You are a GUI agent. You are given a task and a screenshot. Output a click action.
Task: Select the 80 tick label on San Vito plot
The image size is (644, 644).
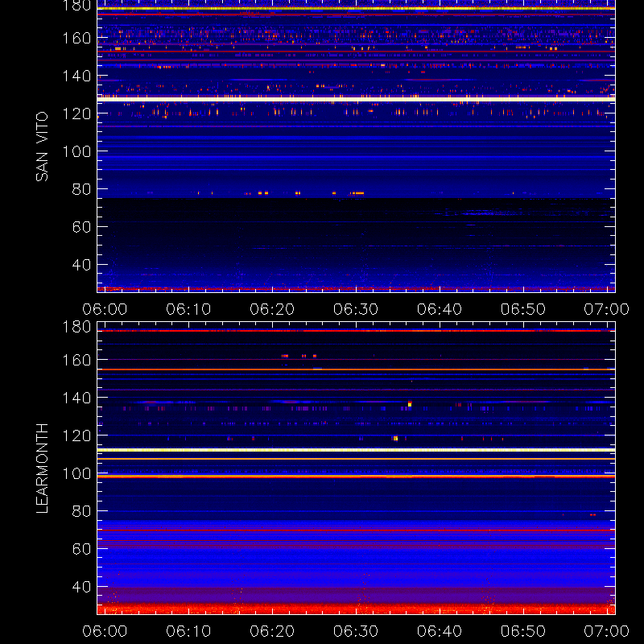click(81, 189)
